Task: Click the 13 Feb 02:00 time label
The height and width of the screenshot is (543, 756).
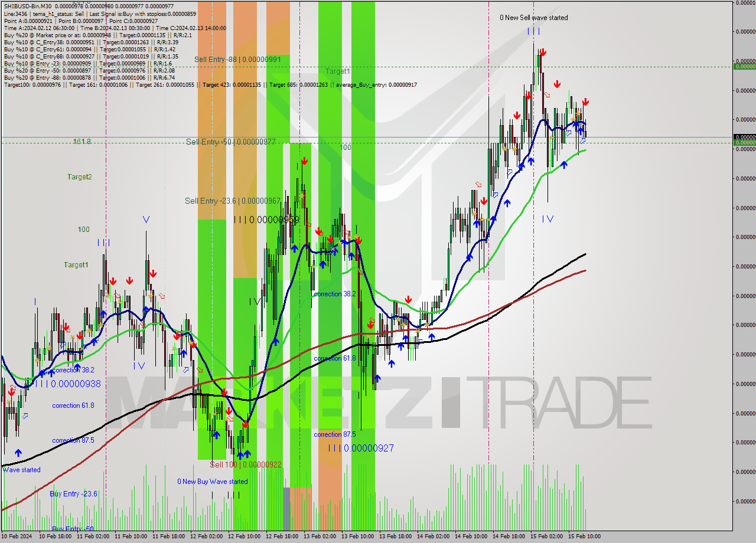Action: pyautogui.click(x=320, y=537)
